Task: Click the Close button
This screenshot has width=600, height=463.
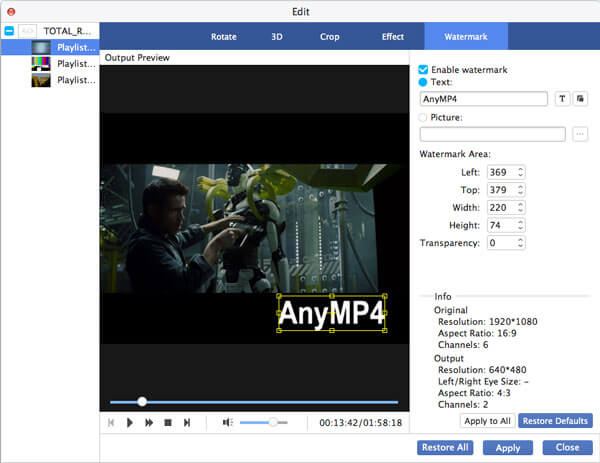Action: coord(567,448)
